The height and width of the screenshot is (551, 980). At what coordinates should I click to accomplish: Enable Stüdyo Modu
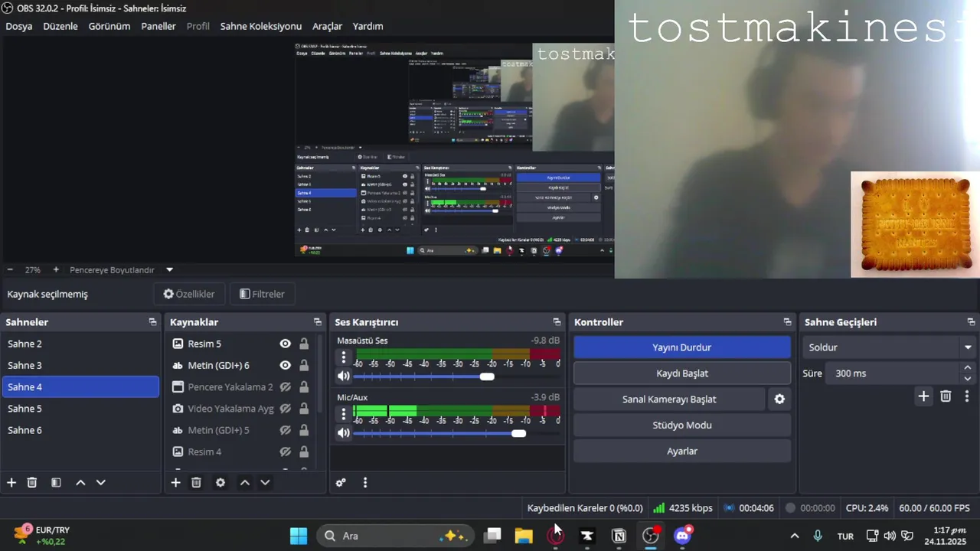[682, 425]
